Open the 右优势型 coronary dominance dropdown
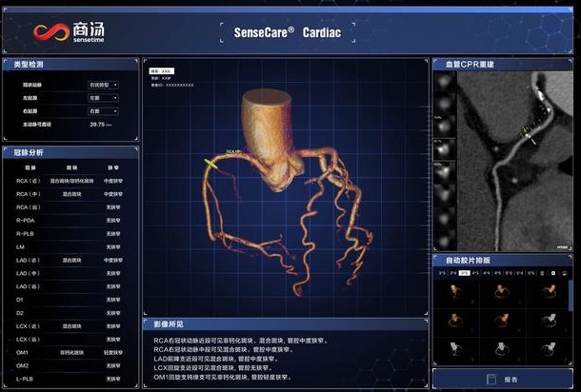This screenshot has height=392, width=581. point(103,85)
